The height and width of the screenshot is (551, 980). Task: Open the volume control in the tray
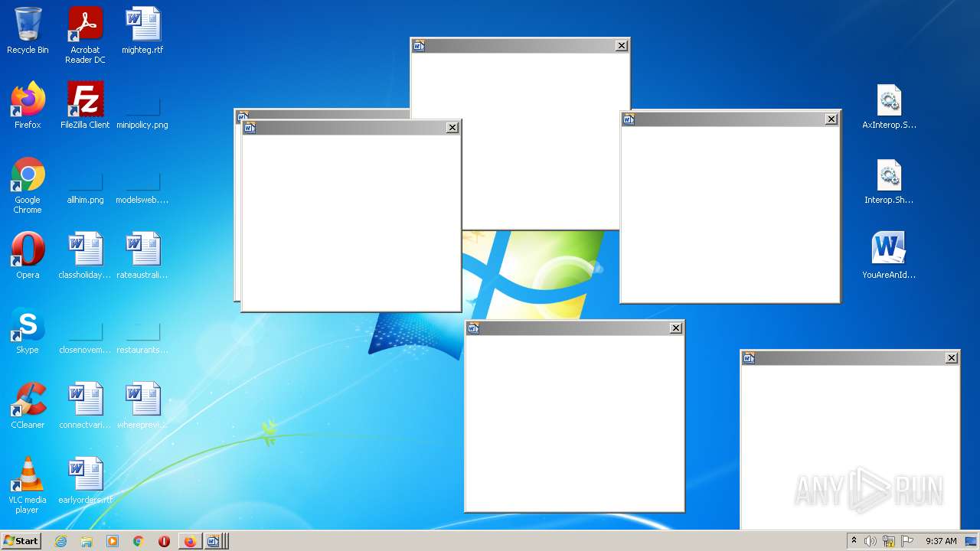tap(871, 541)
